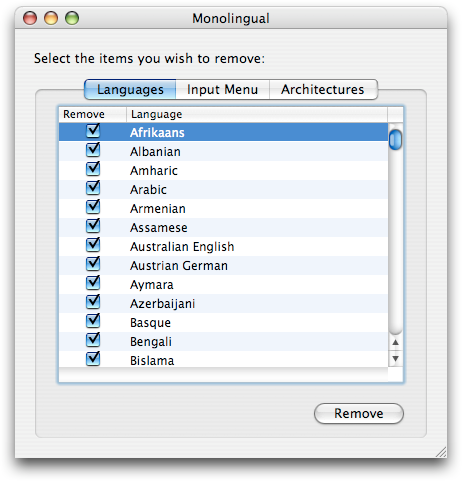Viewport: 462px width, 481px height.
Task: Uncheck the Afrikaans remove checkbox
Action: [93, 131]
